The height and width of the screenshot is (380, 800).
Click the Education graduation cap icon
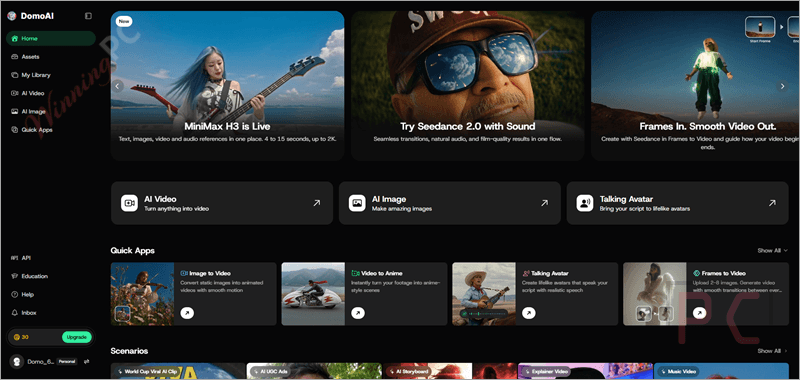click(14, 276)
